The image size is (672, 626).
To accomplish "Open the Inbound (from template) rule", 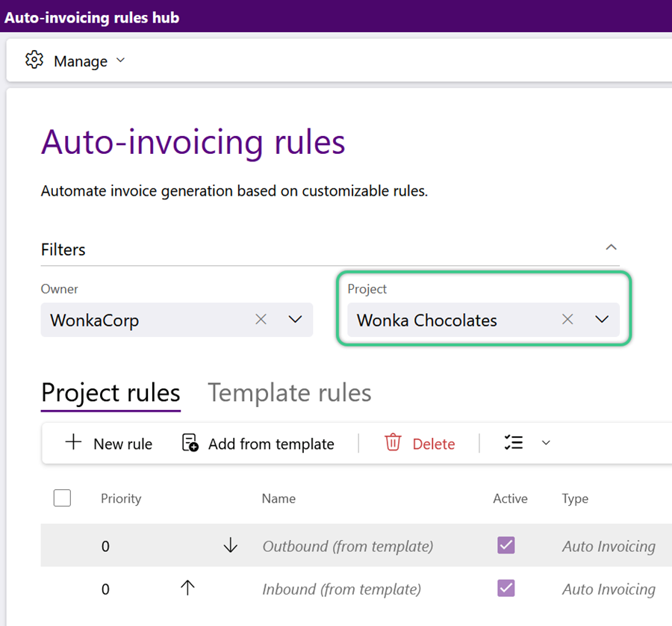I will [341, 589].
